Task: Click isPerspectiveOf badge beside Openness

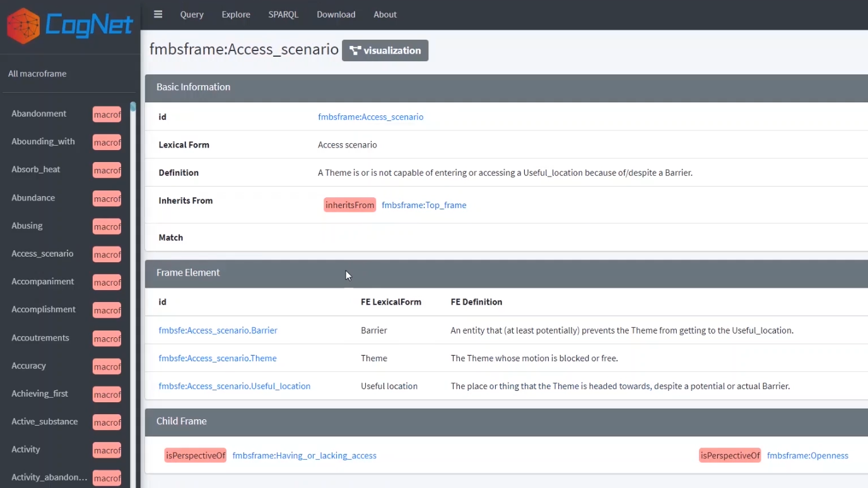Action: pos(730,455)
